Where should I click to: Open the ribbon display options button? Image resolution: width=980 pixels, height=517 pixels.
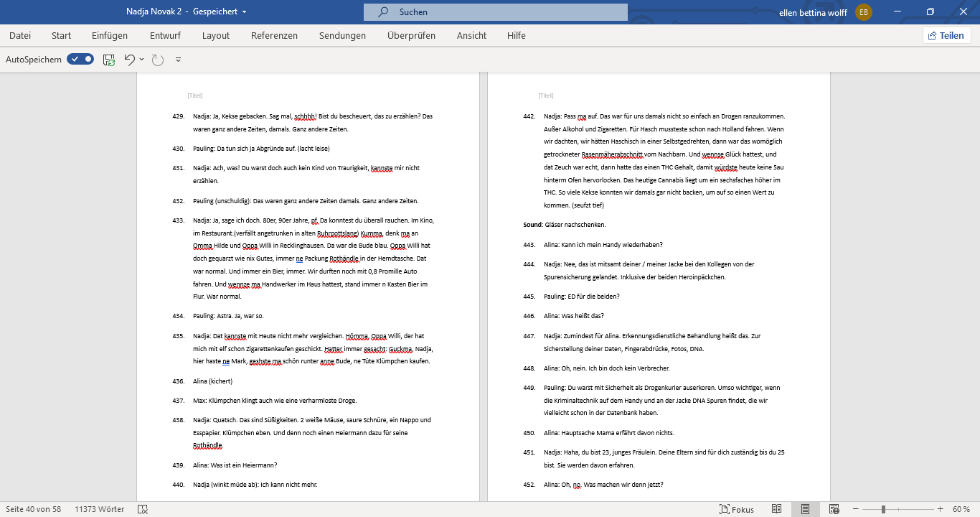coord(897,12)
